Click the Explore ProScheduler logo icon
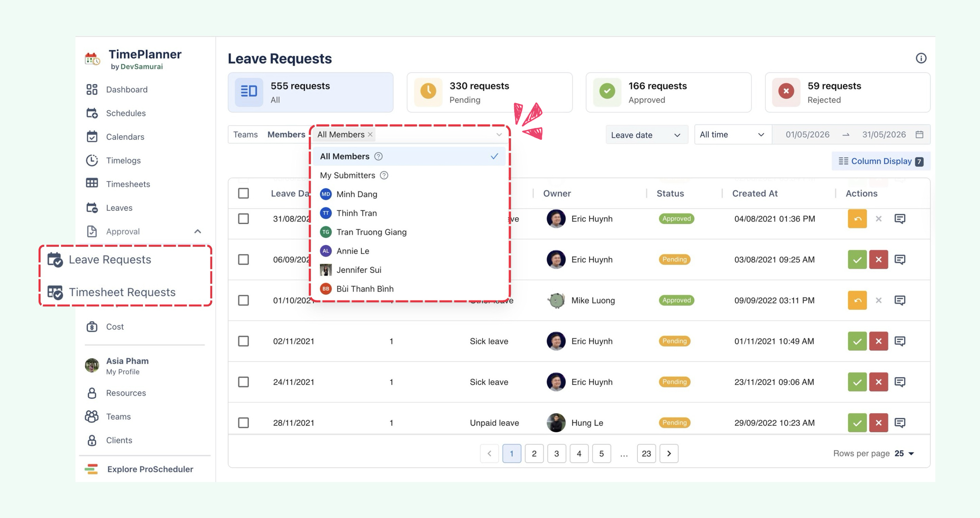Image resolution: width=980 pixels, height=518 pixels. coord(91,469)
